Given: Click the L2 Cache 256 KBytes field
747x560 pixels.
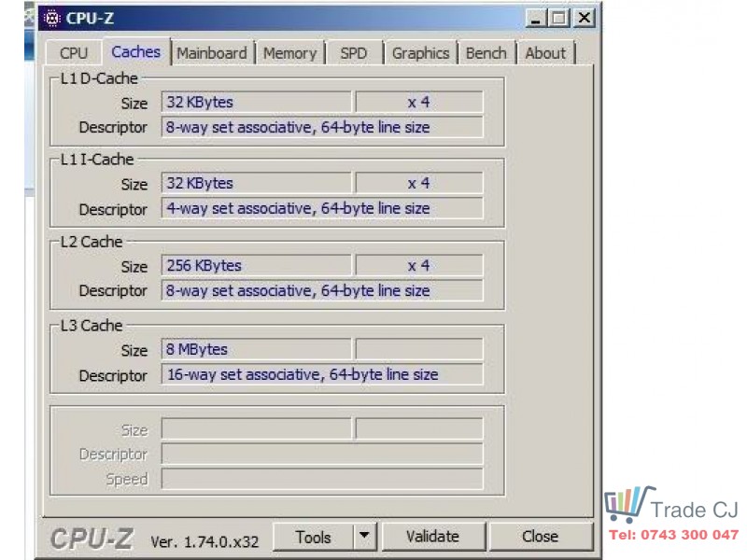Looking at the screenshot, I should [256, 266].
